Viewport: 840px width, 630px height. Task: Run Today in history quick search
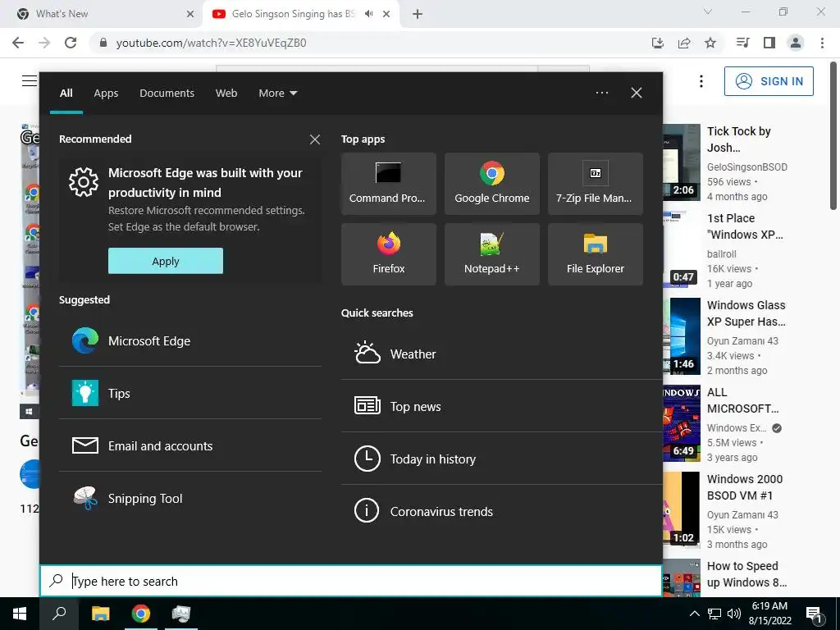coord(501,459)
